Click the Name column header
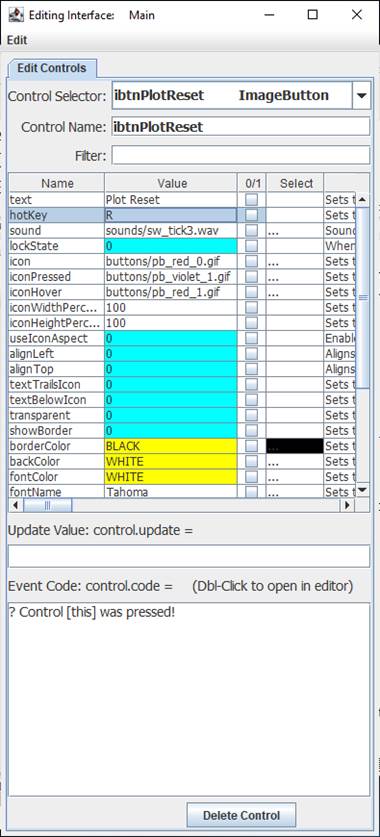The height and width of the screenshot is (837, 380). pos(57,183)
